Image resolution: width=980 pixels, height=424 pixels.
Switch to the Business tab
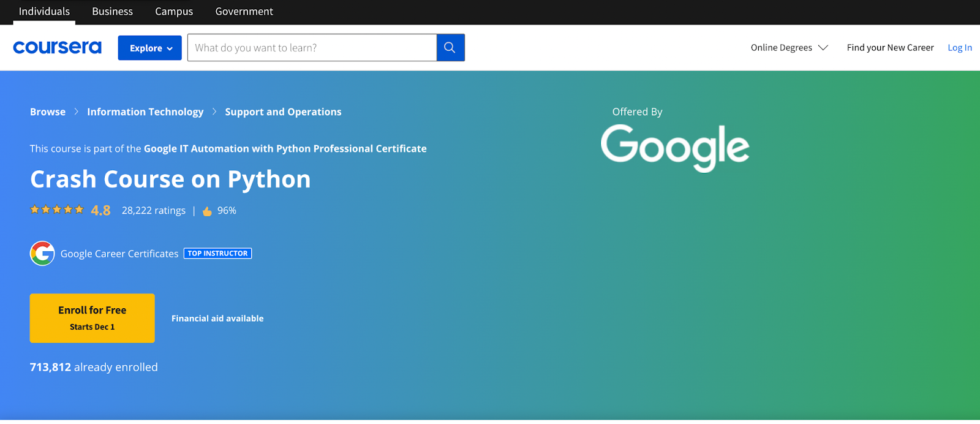click(x=112, y=12)
